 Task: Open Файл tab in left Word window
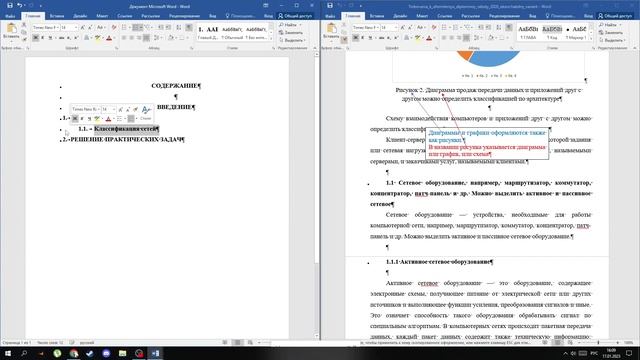[10, 16]
